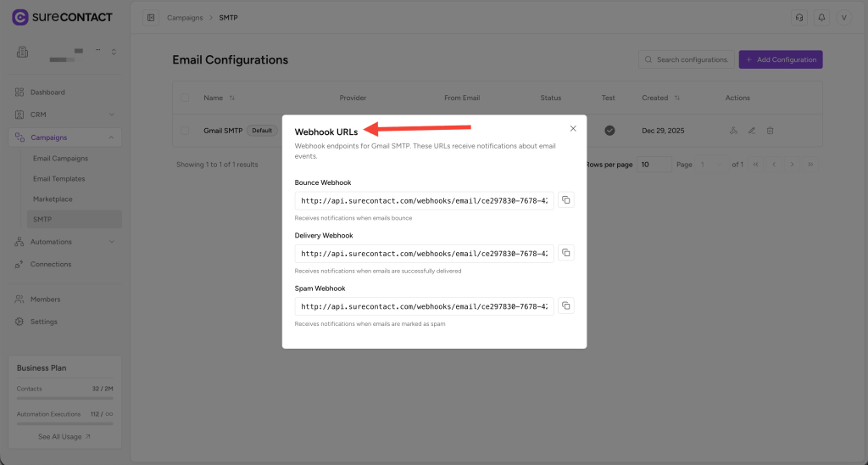Click the Business Plan heading
868x465 pixels.
pos(42,368)
